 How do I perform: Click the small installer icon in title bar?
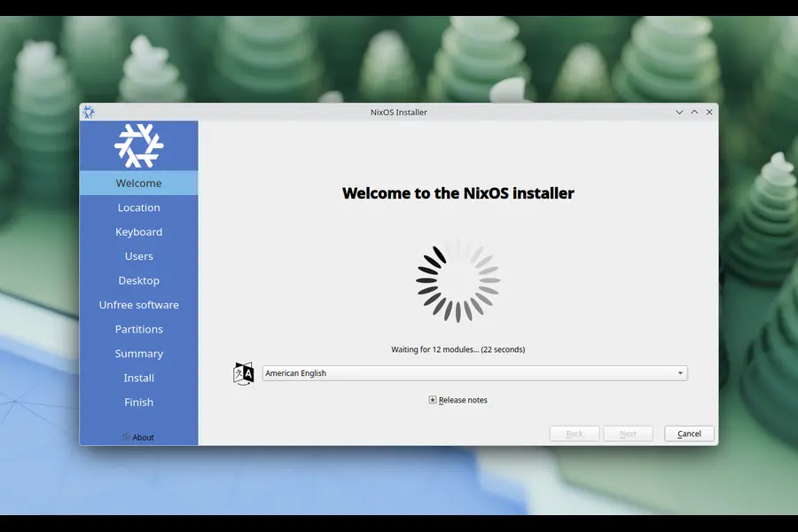[89, 112]
